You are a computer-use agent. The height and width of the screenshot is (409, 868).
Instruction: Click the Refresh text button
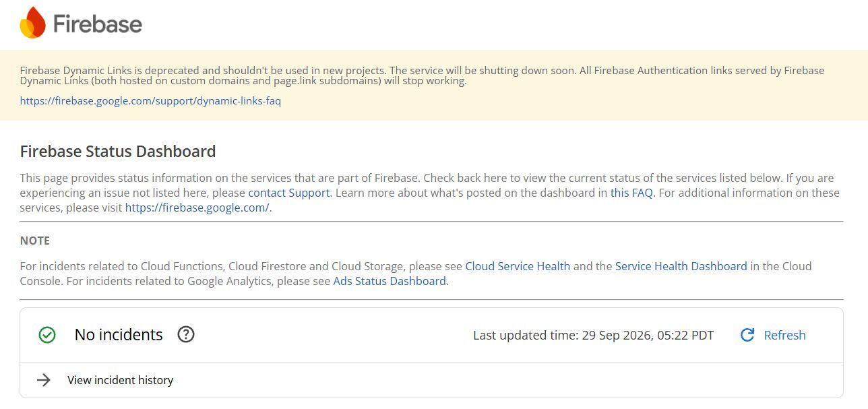click(x=784, y=335)
